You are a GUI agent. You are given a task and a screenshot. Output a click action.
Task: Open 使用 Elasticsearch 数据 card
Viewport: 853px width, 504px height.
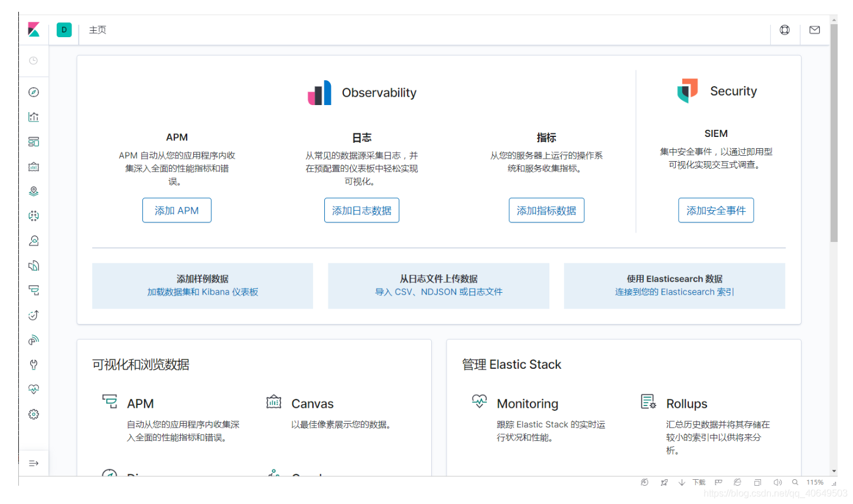(x=675, y=286)
